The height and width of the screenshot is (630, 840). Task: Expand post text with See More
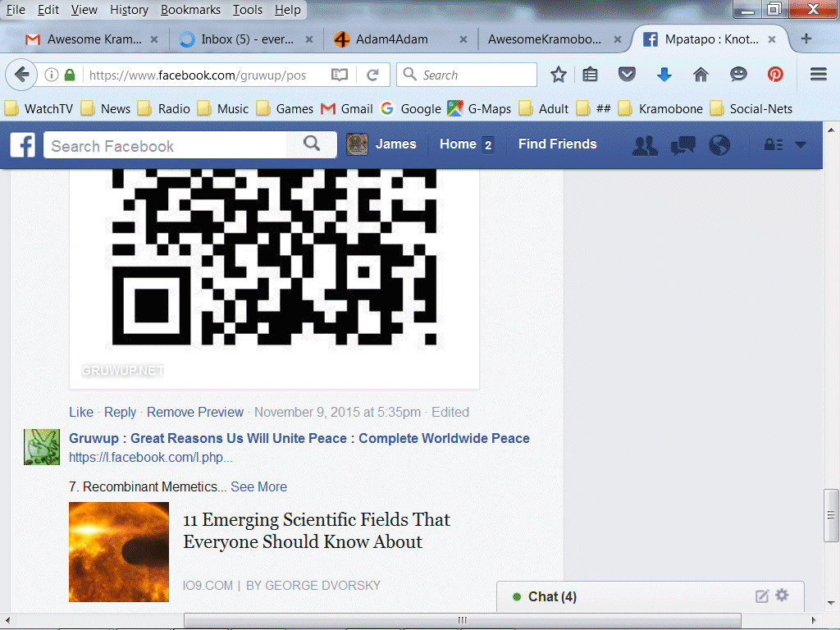[258, 486]
